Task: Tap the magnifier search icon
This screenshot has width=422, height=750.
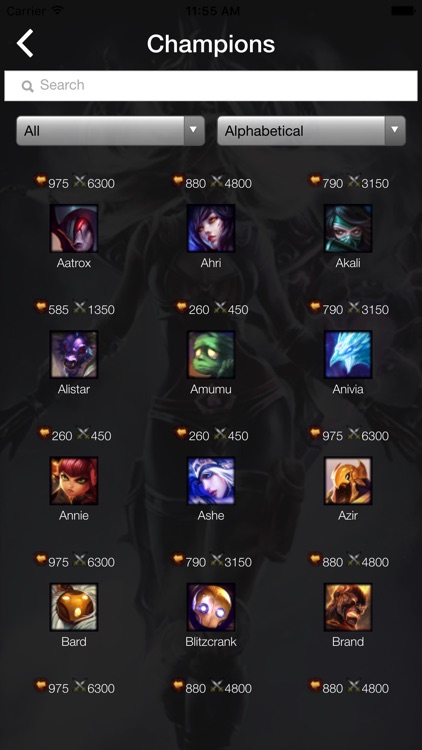Action: (28, 86)
